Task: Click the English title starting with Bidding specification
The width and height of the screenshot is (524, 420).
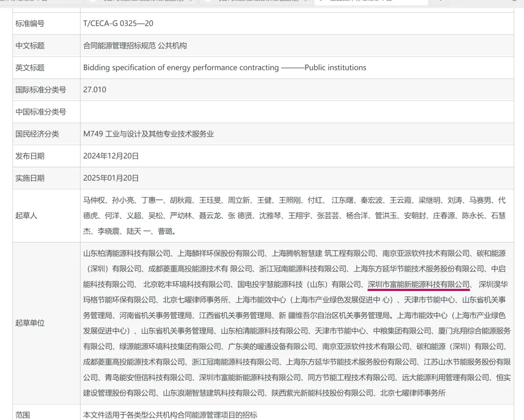Action: tap(225, 67)
